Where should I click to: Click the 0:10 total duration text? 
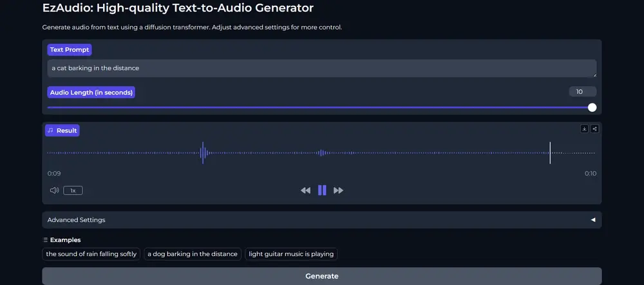591,174
